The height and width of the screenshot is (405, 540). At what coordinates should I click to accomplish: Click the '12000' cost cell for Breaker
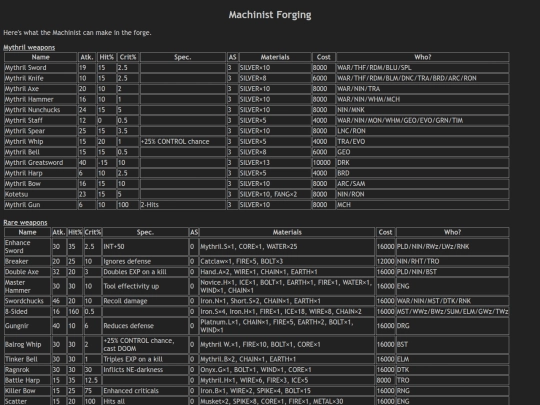[385, 261]
